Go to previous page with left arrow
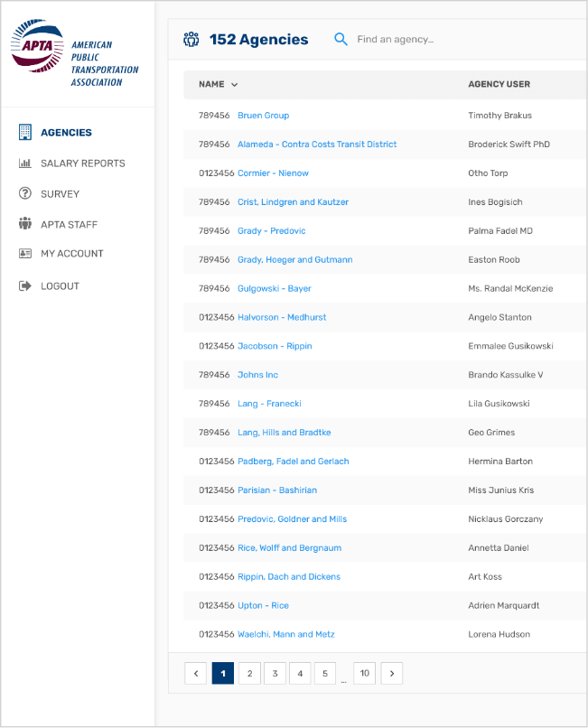The width and height of the screenshot is (588, 728). [195, 673]
